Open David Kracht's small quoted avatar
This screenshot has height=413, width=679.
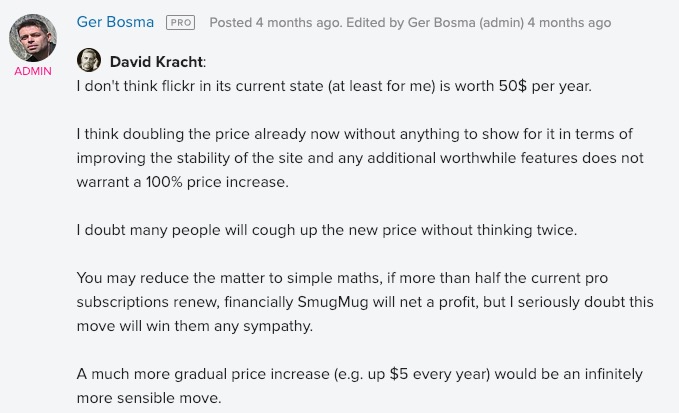pos(89,60)
